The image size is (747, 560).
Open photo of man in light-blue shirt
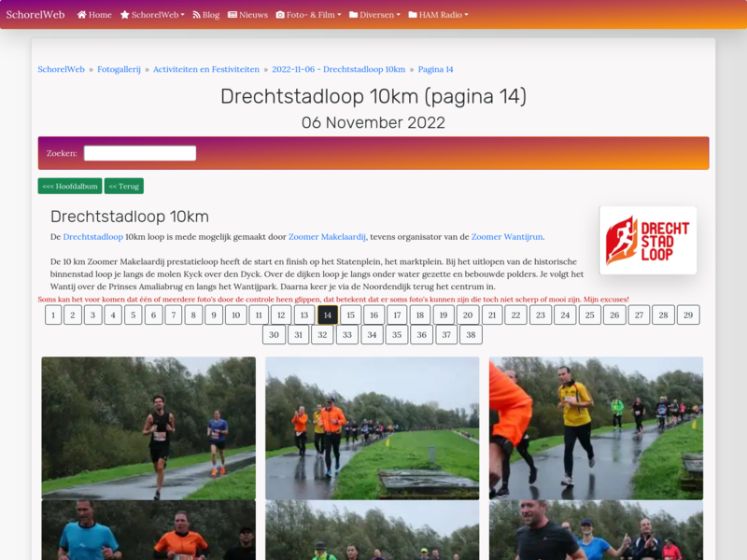pyautogui.click(x=148, y=530)
